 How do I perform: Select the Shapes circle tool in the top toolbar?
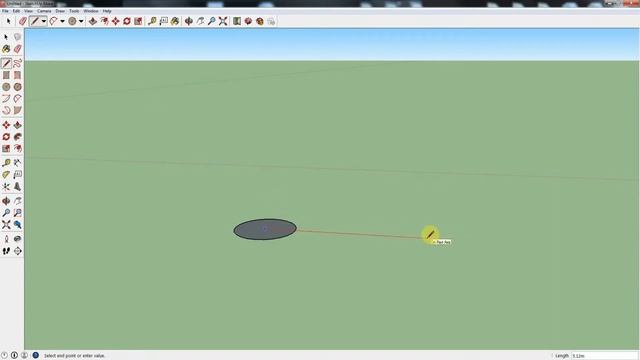pyautogui.click(x=72, y=21)
